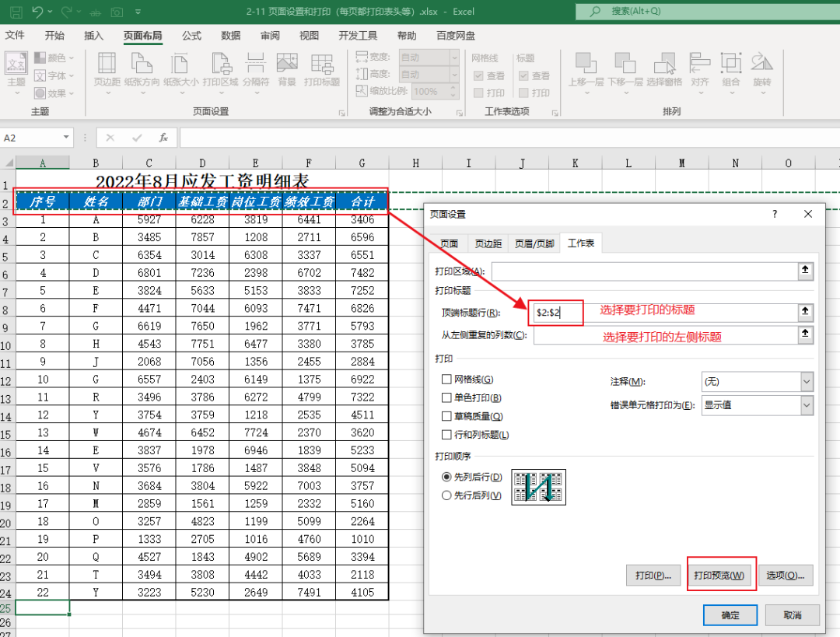
Task: Open 宽度 width dropdown
Action: 454,57
